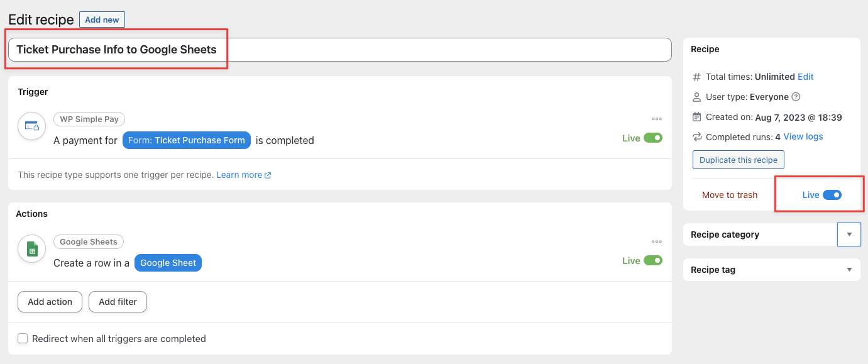
Task: Toggle the trigger's Live switch
Action: (653, 138)
